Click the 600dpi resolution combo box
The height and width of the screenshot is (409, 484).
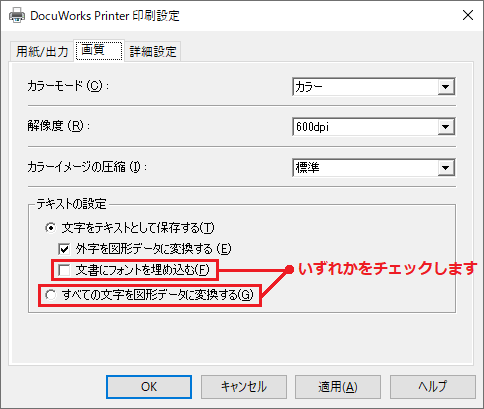click(x=374, y=127)
